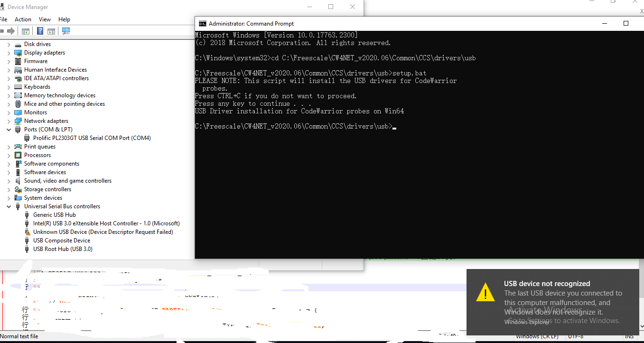Select the Command Prompt title bar icon
This screenshot has width=644, height=343.
(202, 23)
